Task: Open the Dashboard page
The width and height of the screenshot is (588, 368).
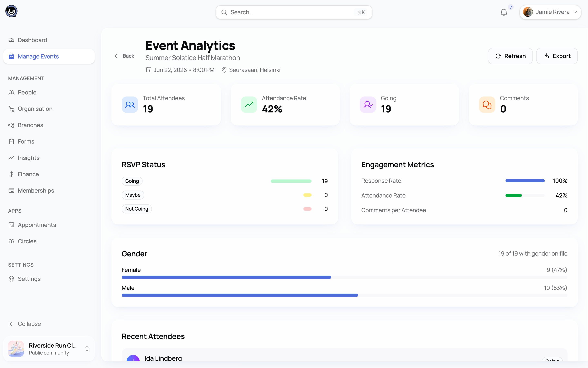Action: [x=49, y=40]
